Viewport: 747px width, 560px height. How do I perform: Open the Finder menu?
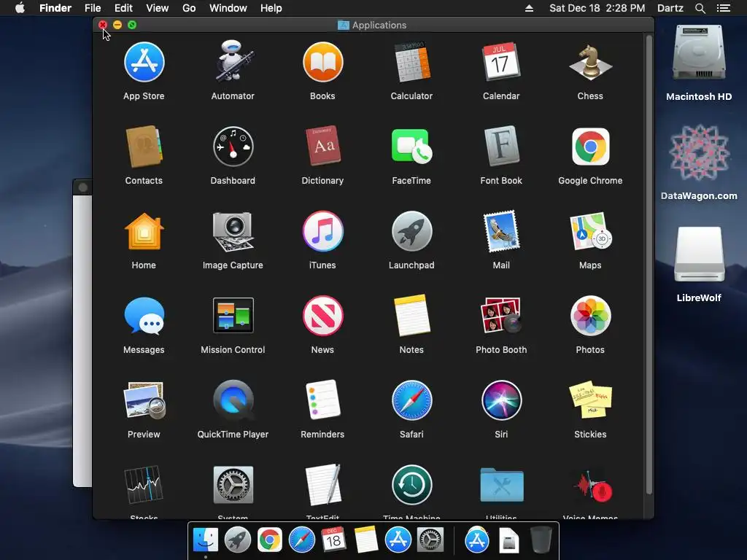[55, 8]
